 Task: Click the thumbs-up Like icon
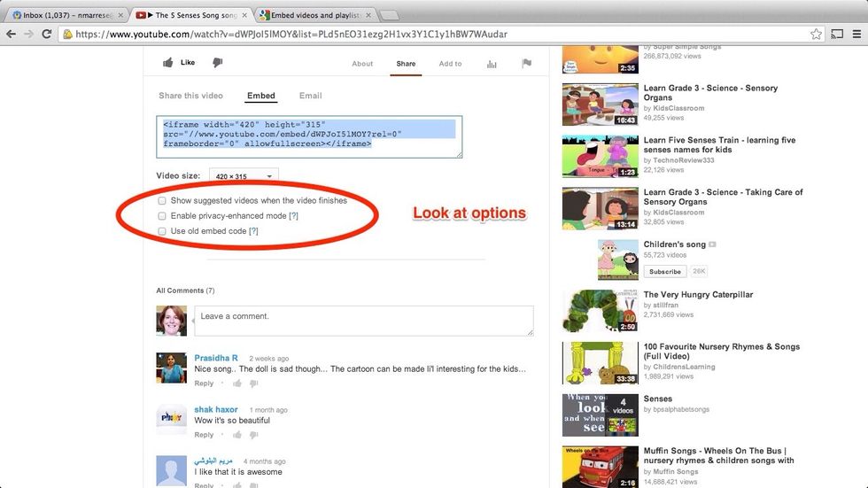click(167, 63)
